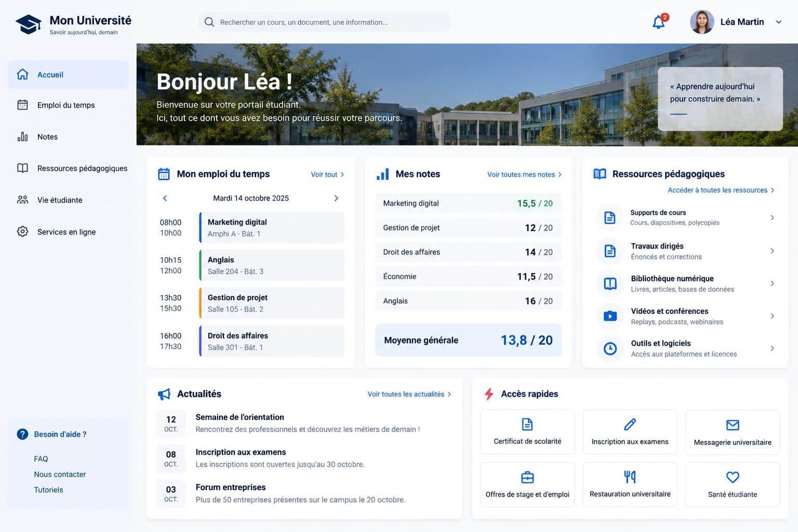This screenshot has height=532, width=798.
Task: Click the Mon Université graduation cap logo
Action: tap(28, 24)
